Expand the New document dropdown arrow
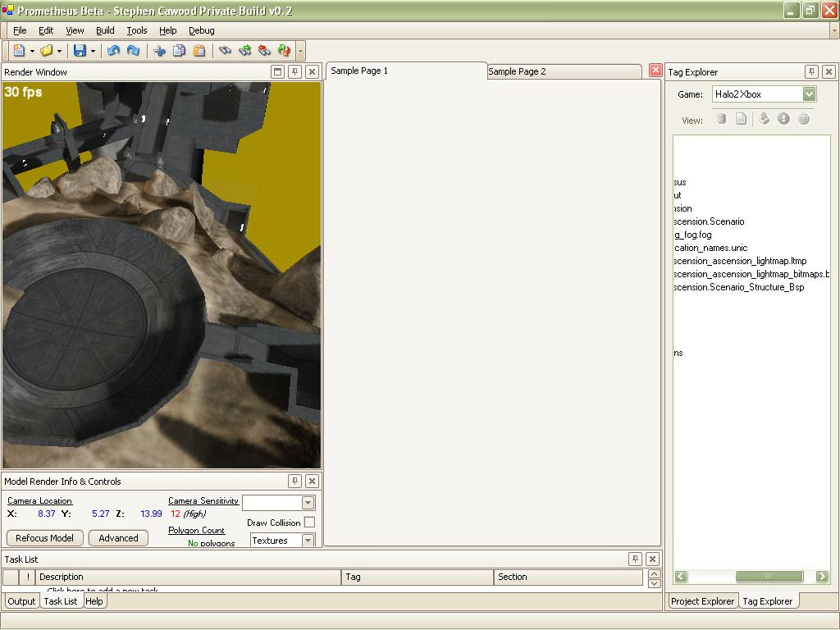Viewport: 840px width, 630px height. (x=32, y=51)
